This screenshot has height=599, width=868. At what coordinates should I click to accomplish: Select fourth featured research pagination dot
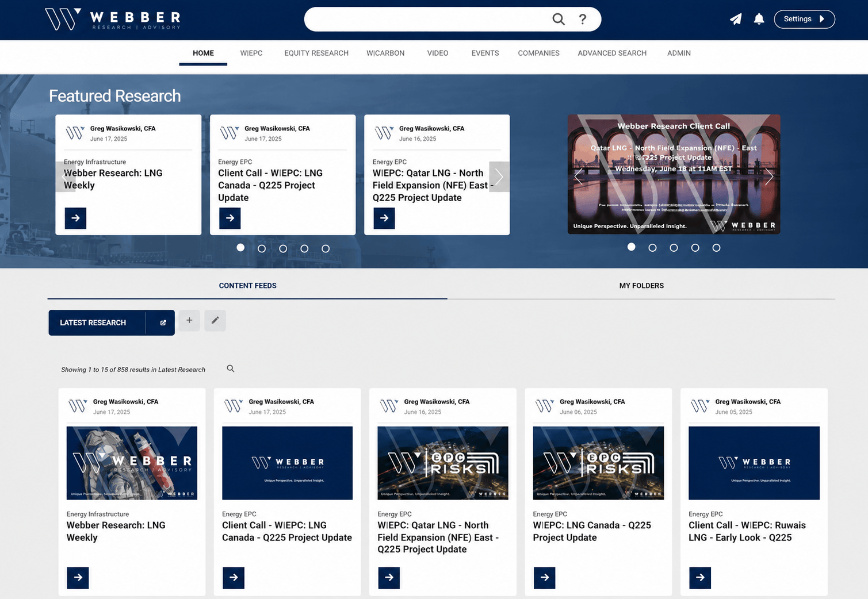point(304,248)
